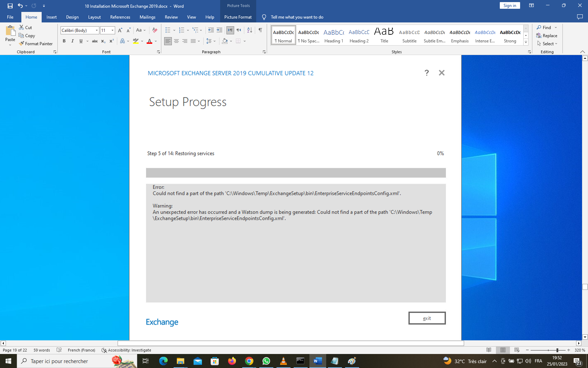Activate the Format Painter
The width and height of the screenshot is (588, 368).
coord(36,43)
